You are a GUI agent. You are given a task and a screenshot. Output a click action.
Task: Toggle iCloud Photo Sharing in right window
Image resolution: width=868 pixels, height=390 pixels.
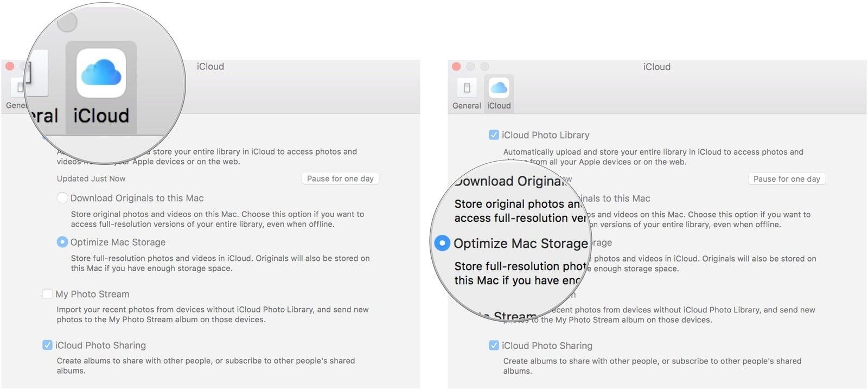click(494, 346)
